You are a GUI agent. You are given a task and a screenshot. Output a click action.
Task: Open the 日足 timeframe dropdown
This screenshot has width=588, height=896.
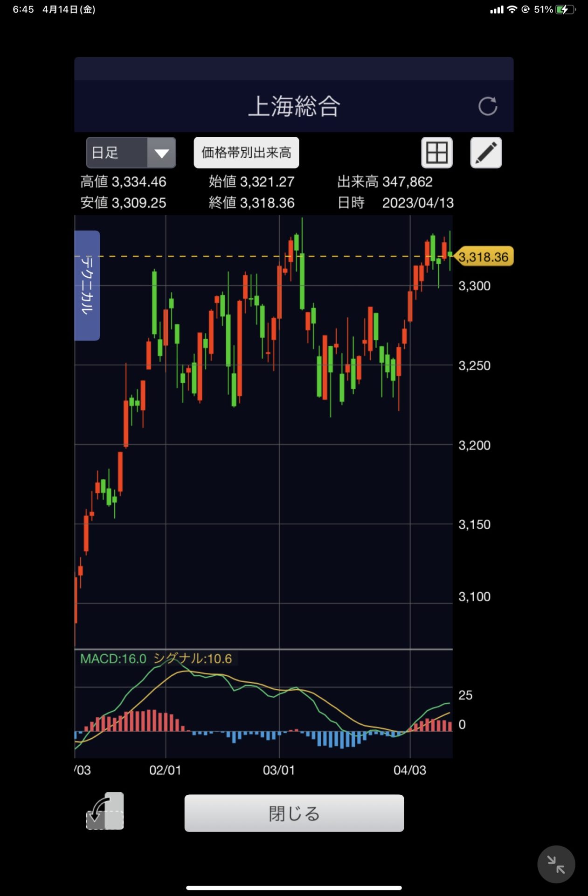click(x=118, y=153)
